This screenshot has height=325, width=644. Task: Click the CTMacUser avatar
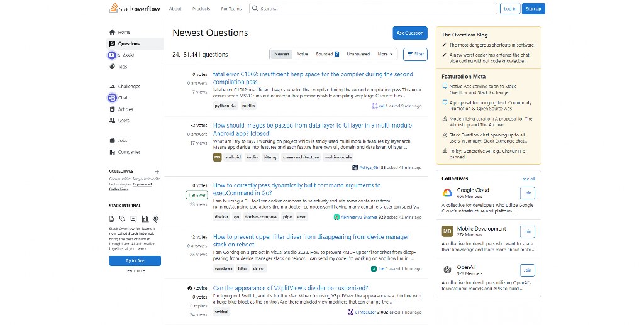pos(350,312)
